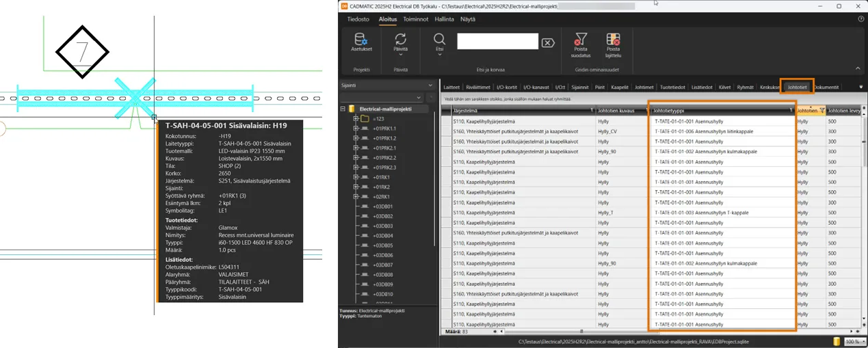This screenshot has height=348, width=868.
Task: Click the search text input field
Action: [499, 42]
